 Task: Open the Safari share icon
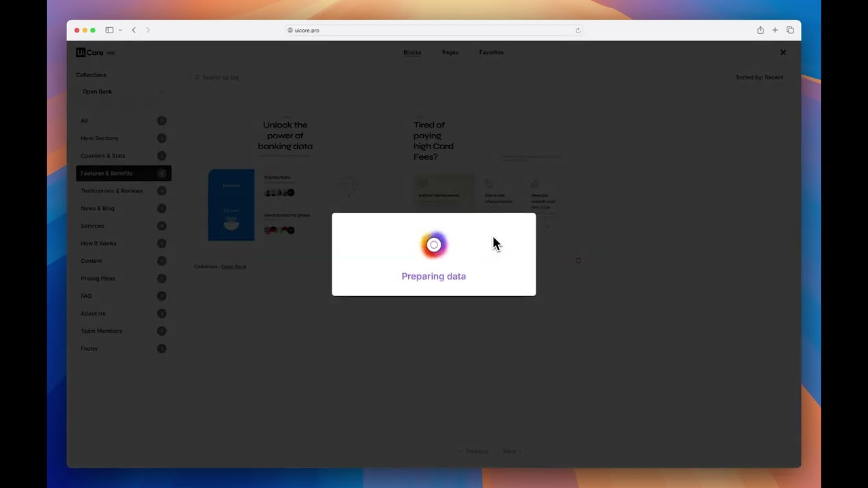760,30
